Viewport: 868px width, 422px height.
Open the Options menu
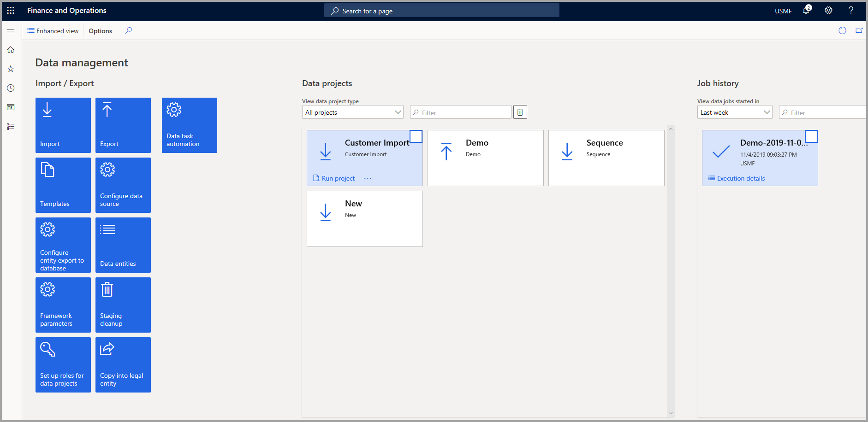[x=100, y=31]
